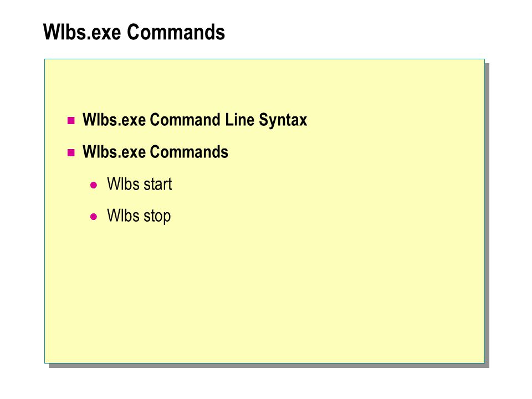
Task: Click the word Command in first bullet heading
Action: click(x=185, y=120)
